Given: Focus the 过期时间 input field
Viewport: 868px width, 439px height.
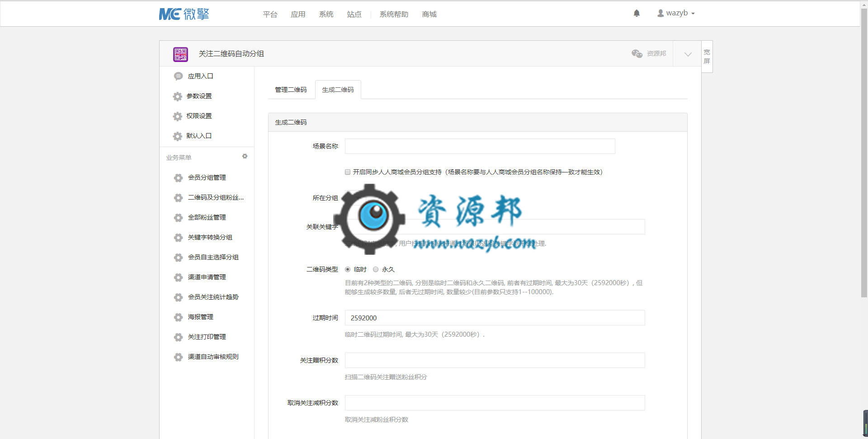Looking at the screenshot, I should [495, 318].
